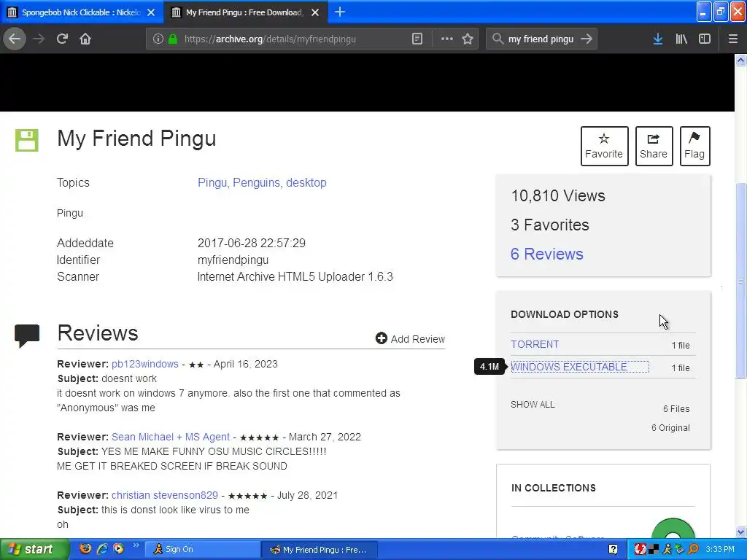Click the AIM running man tray icon
The width and height of the screenshot is (747, 560).
[667, 549]
